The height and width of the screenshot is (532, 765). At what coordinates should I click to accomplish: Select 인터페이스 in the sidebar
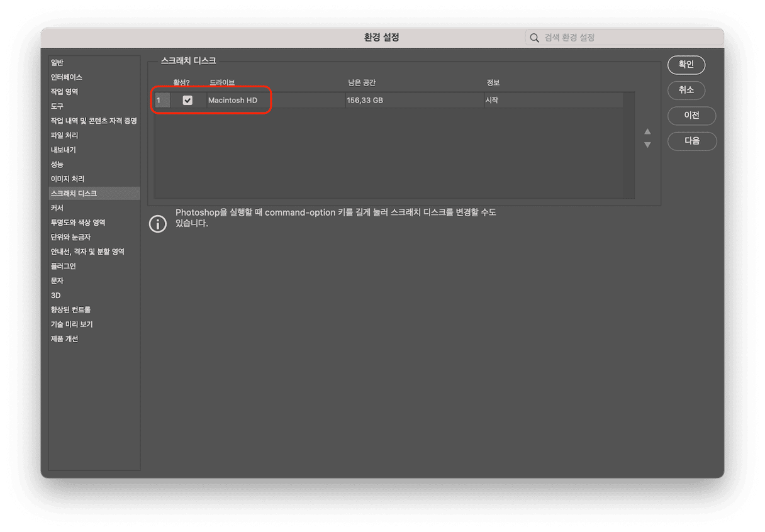tap(67, 77)
